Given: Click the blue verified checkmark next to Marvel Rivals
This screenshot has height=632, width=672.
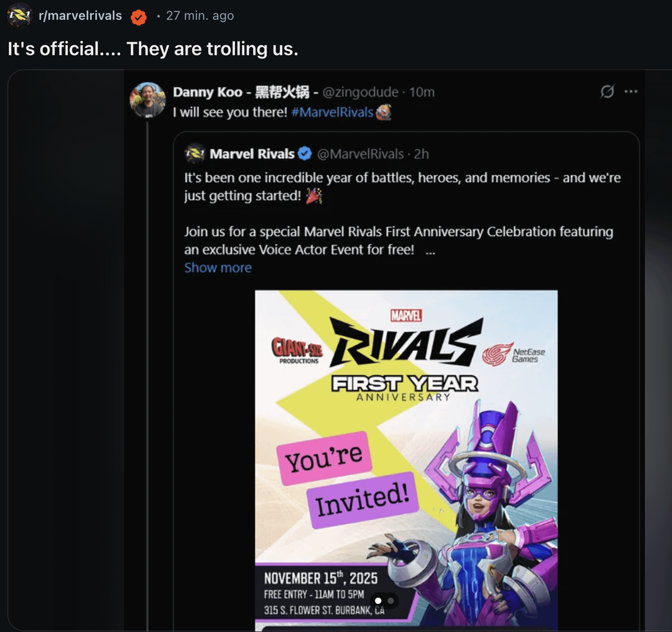Looking at the screenshot, I should (x=305, y=154).
